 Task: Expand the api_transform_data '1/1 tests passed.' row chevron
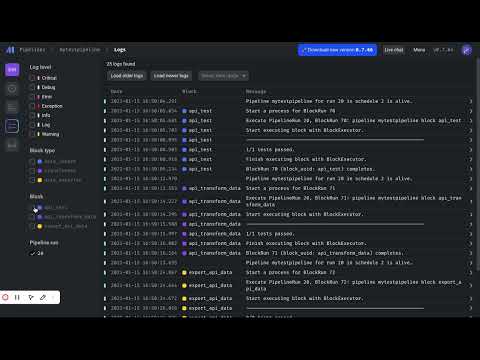(x=471, y=234)
